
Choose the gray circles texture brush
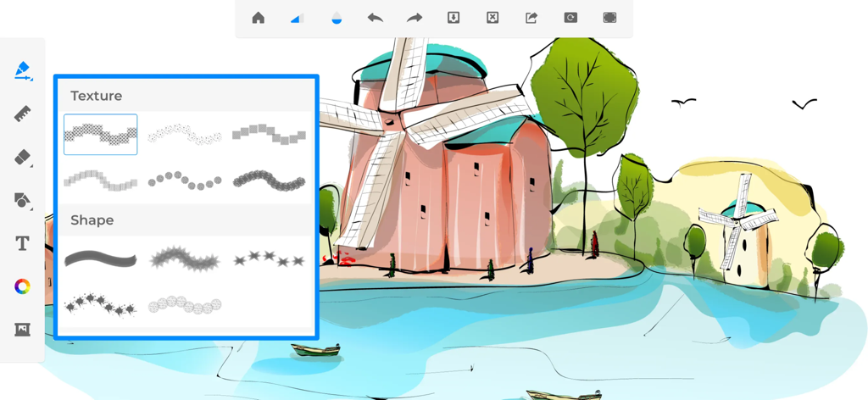click(x=185, y=181)
